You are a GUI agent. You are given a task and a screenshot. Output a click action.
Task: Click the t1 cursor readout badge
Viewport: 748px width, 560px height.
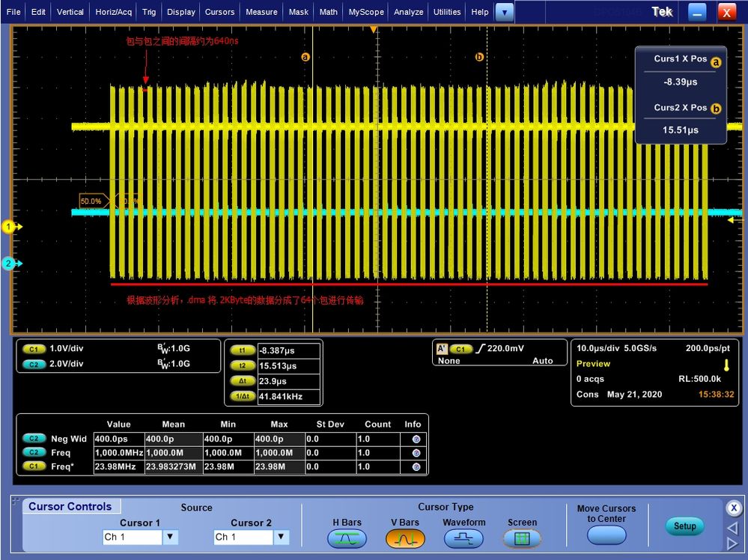pyautogui.click(x=243, y=350)
